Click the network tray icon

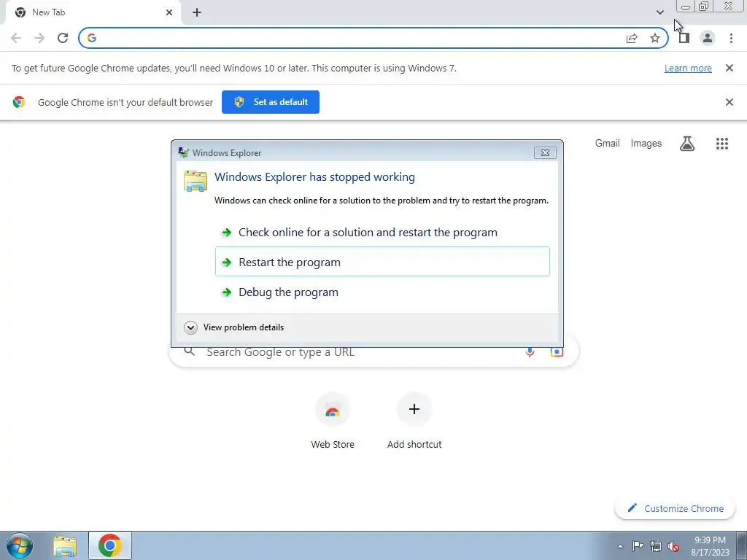pos(656,546)
